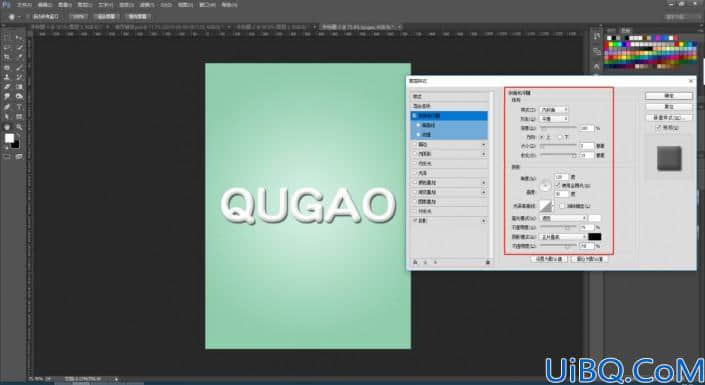Select the Clone Stamp tool
This screenshot has height=385, width=705.
[x=7, y=77]
